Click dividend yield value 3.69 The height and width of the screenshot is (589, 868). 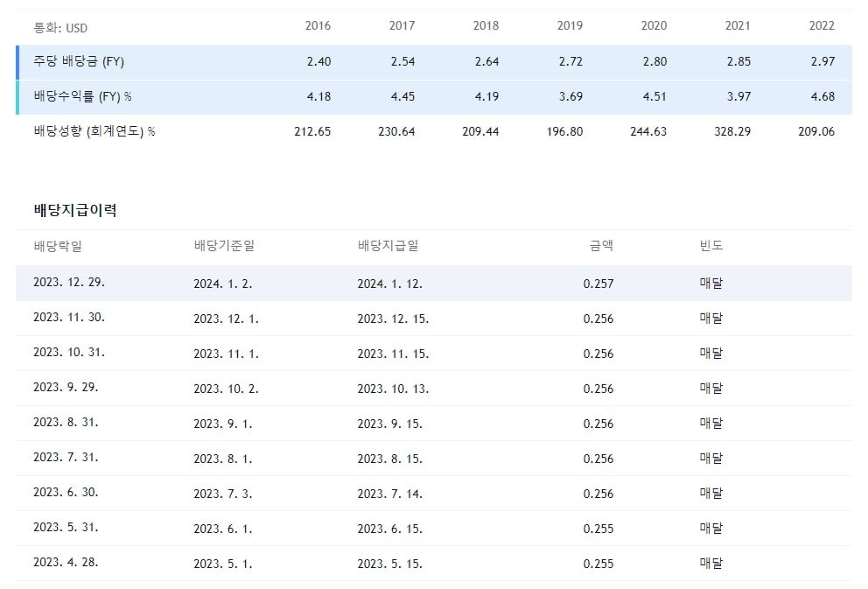point(570,96)
